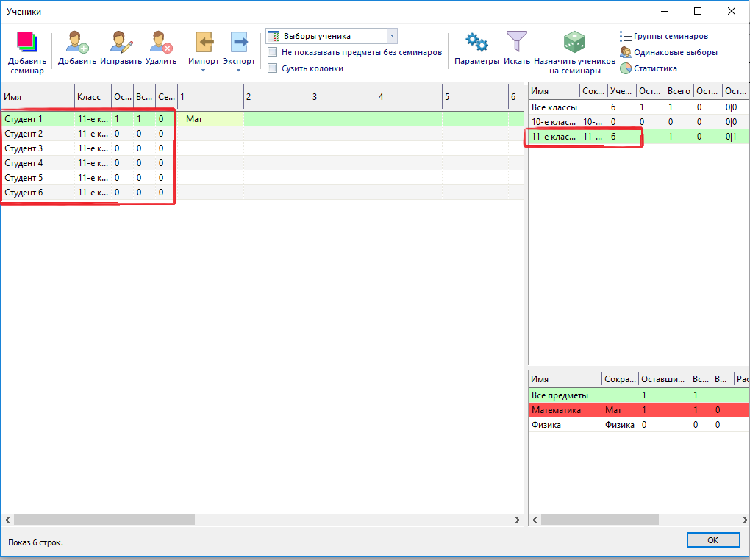Click the Edit student (Исправить) icon
The width and height of the screenshot is (750, 560).
(121, 43)
